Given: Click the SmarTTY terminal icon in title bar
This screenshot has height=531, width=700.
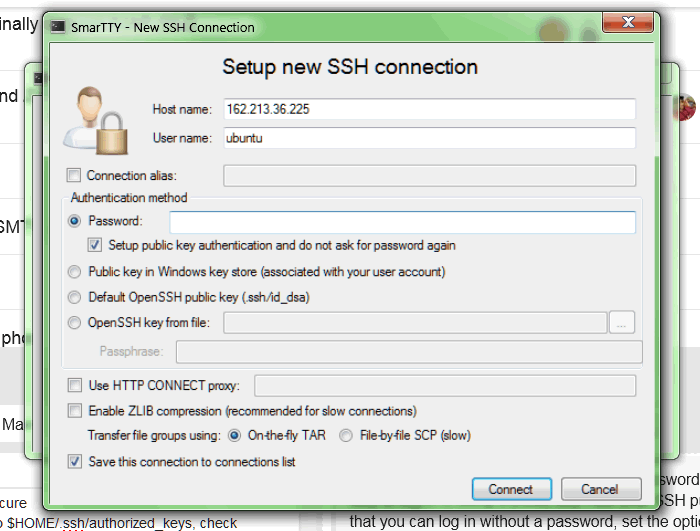Looking at the screenshot, I should [x=58, y=27].
